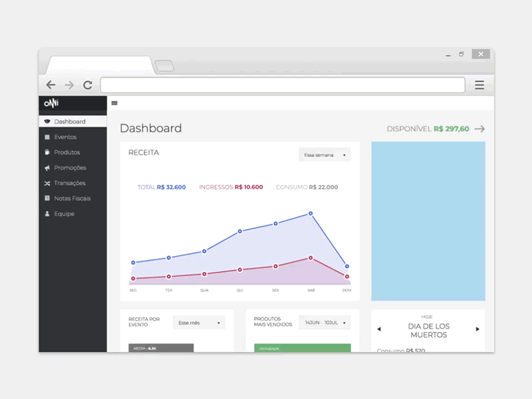
Task: Select the Dashboard menu item
Action: pos(69,122)
